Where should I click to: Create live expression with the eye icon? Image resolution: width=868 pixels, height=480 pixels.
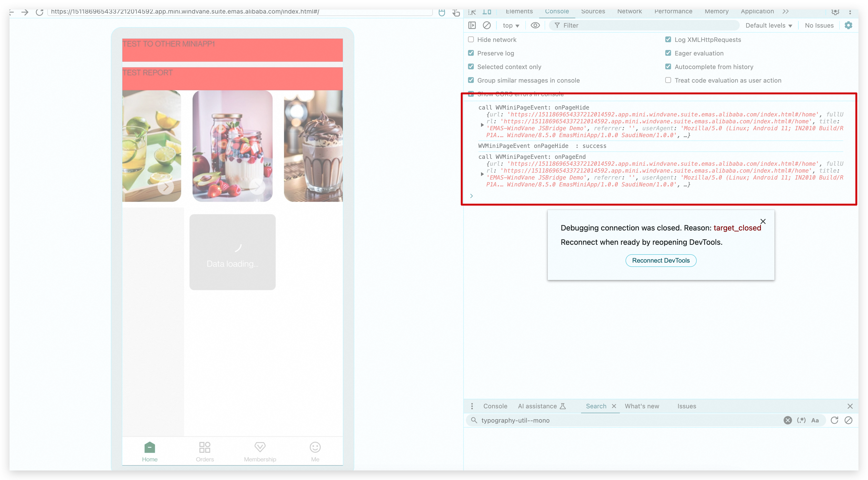[x=535, y=25]
